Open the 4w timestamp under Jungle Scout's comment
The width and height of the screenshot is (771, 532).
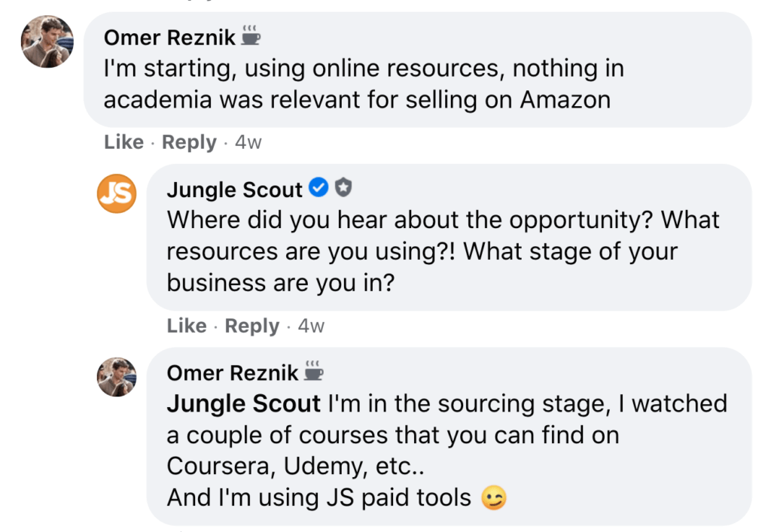click(311, 326)
